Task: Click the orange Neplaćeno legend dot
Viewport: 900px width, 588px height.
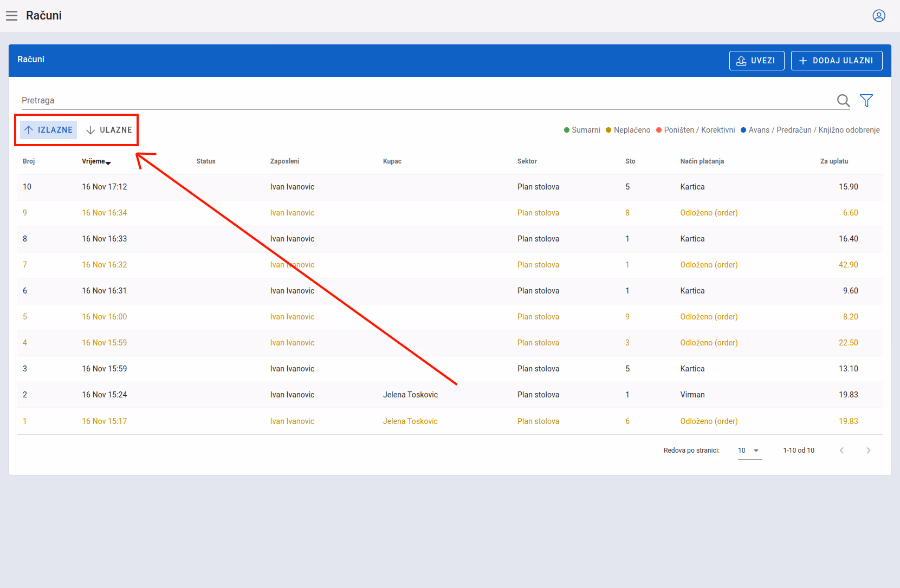Action: click(608, 130)
